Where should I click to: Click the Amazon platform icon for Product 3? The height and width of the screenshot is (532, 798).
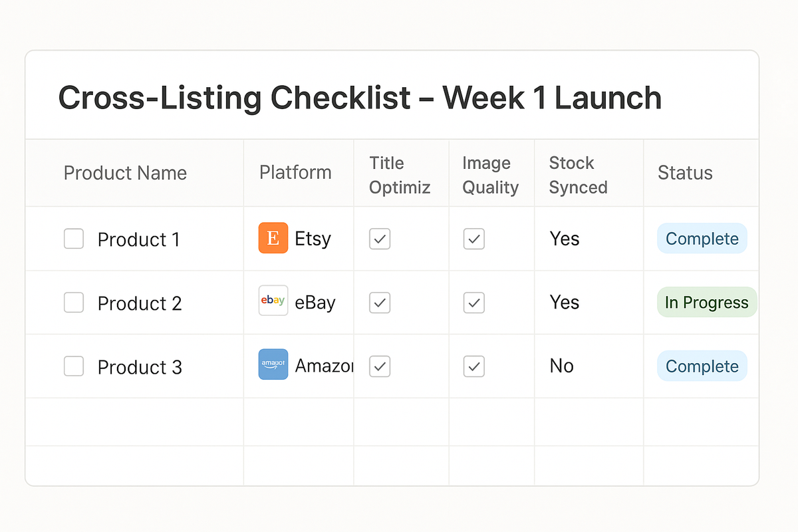273,364
